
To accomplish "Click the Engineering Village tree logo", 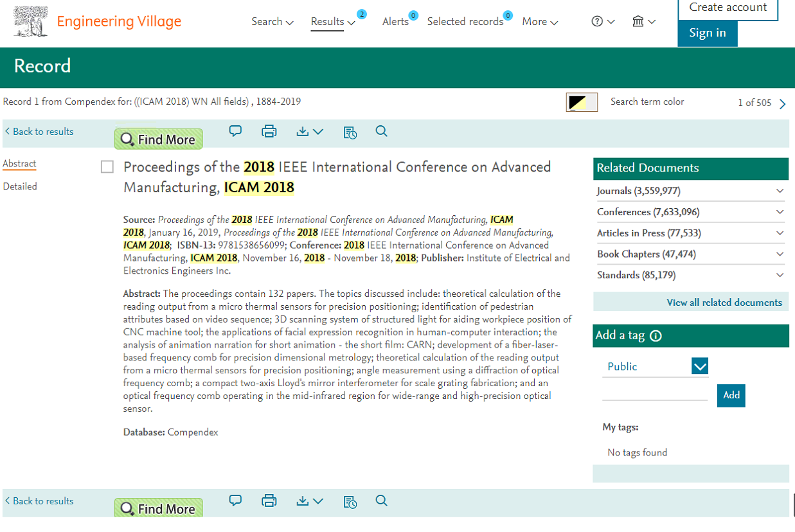I will coord(31,21).
